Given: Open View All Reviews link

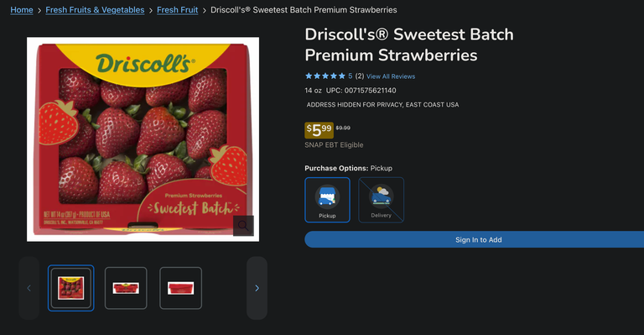Looking at the screenshot, I should (x=391, y=76).
